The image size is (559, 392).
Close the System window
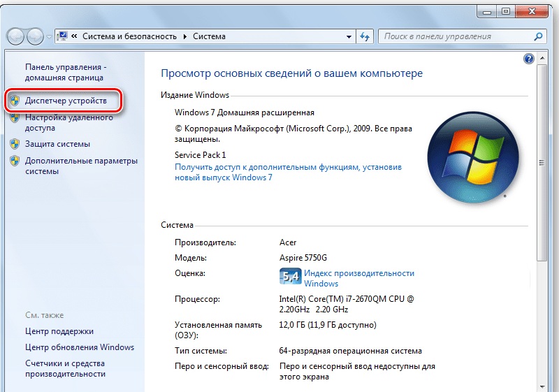coord(532,12)
